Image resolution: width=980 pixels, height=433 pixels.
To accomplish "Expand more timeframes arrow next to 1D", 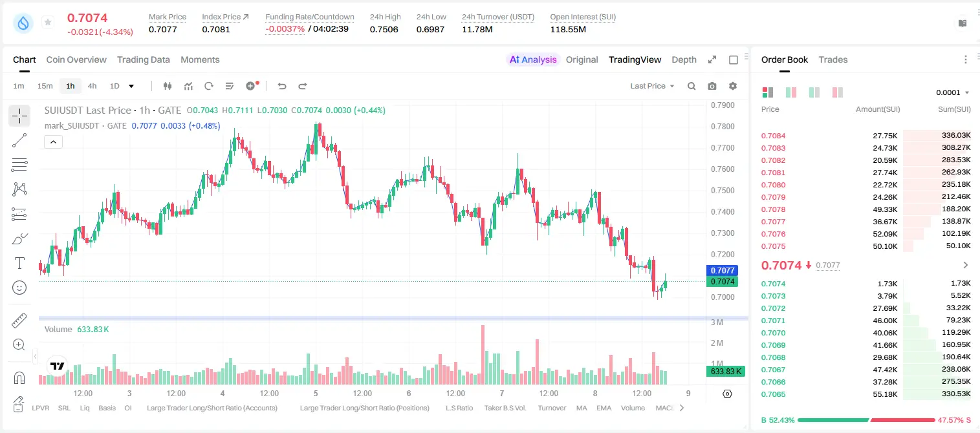I will point(131,86).
